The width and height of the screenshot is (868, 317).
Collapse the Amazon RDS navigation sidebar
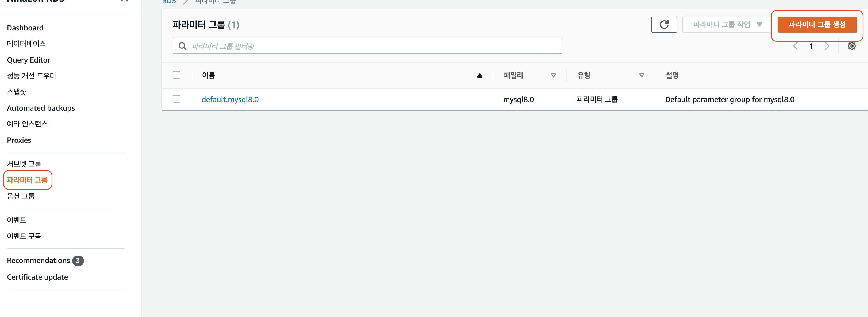click(x=124, y=1)
